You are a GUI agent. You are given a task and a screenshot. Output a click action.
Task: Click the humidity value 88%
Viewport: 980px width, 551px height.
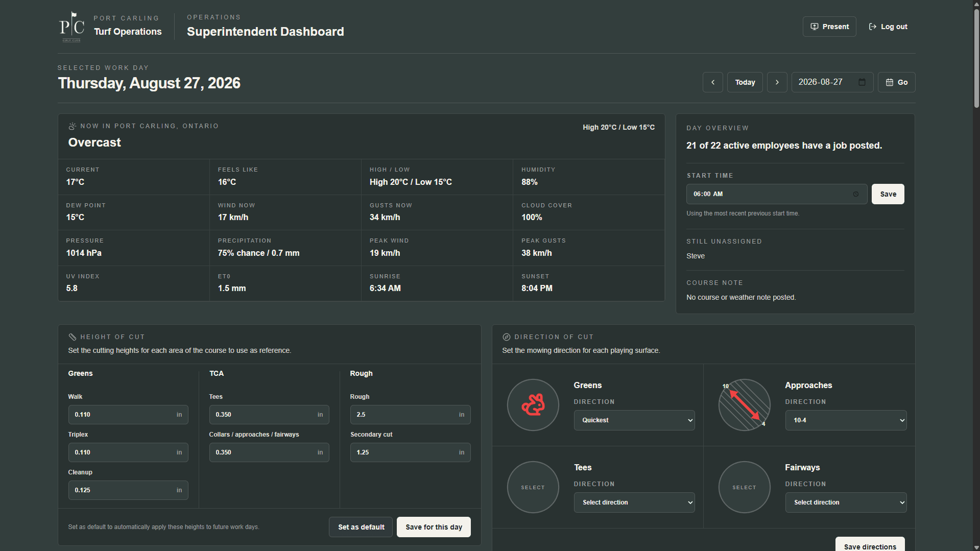tap(530, 182)
